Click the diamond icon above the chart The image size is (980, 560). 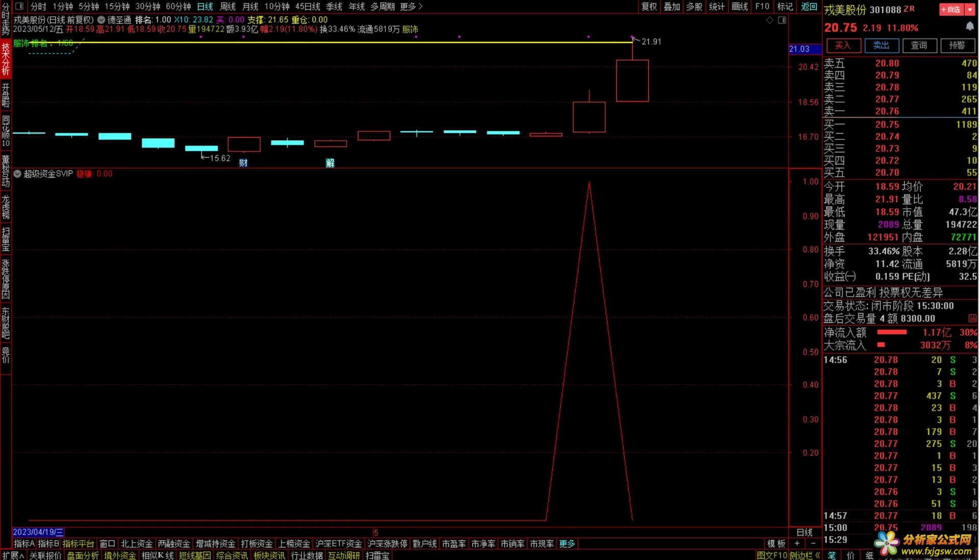[770, 20]
